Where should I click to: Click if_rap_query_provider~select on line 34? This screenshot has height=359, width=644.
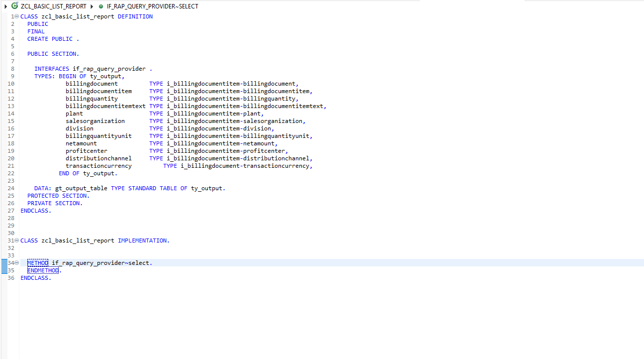coord(101,263)
